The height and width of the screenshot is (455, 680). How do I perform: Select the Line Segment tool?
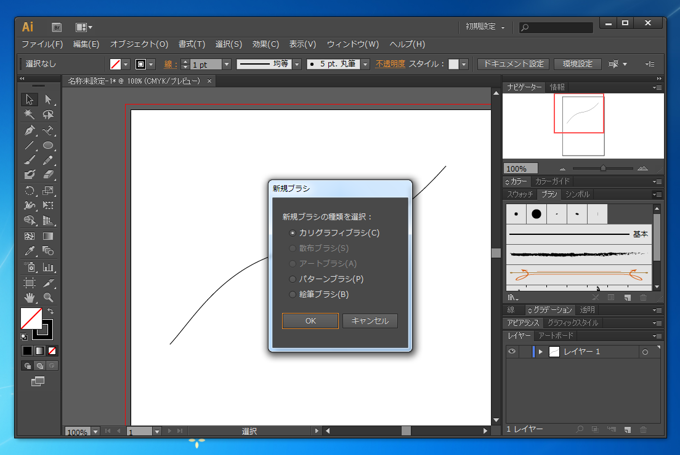29,145
